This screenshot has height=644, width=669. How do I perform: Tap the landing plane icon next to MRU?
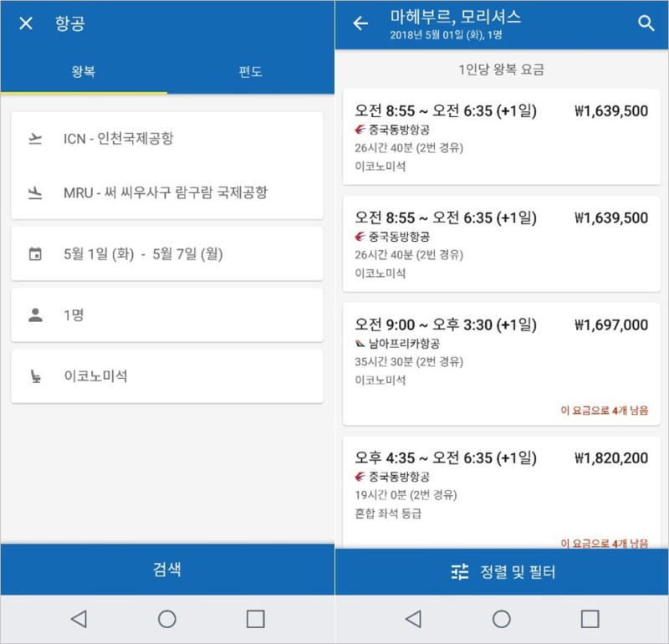pos(35,192)
